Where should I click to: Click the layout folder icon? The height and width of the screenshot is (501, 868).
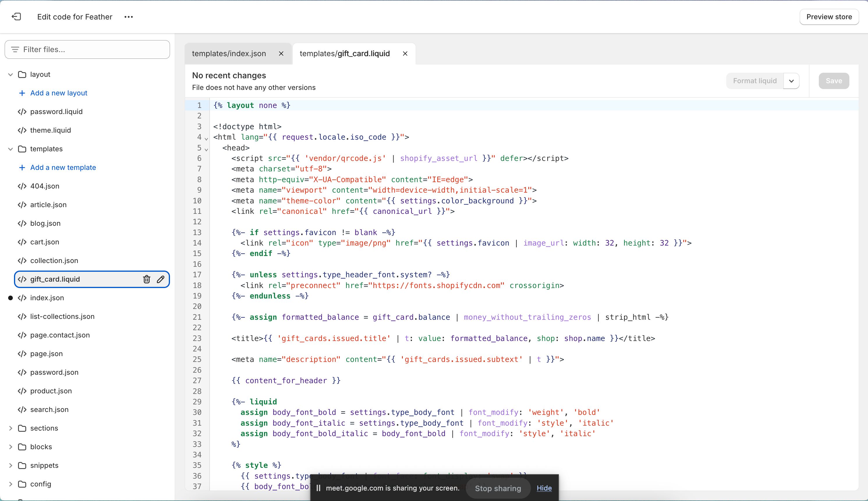[x=22, y=75]
